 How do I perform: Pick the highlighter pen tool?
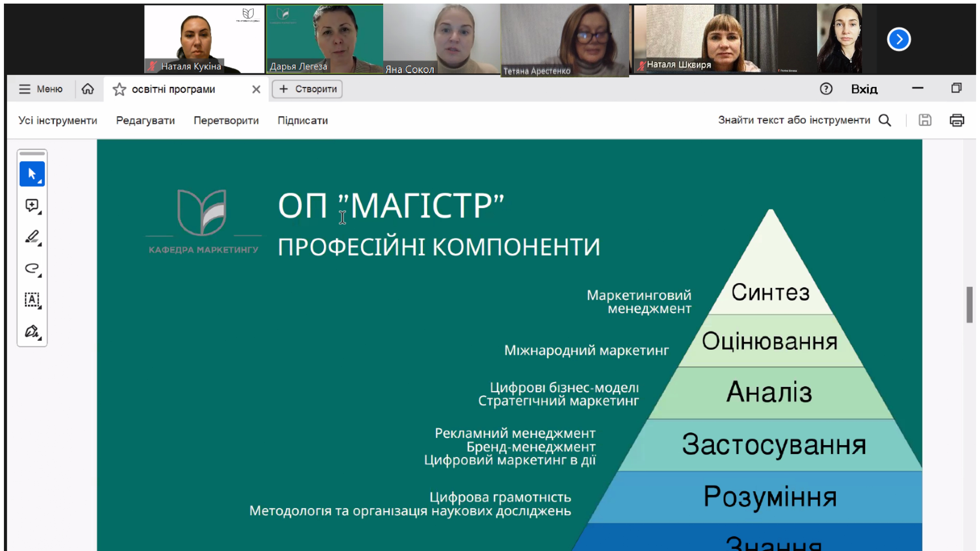32,237
